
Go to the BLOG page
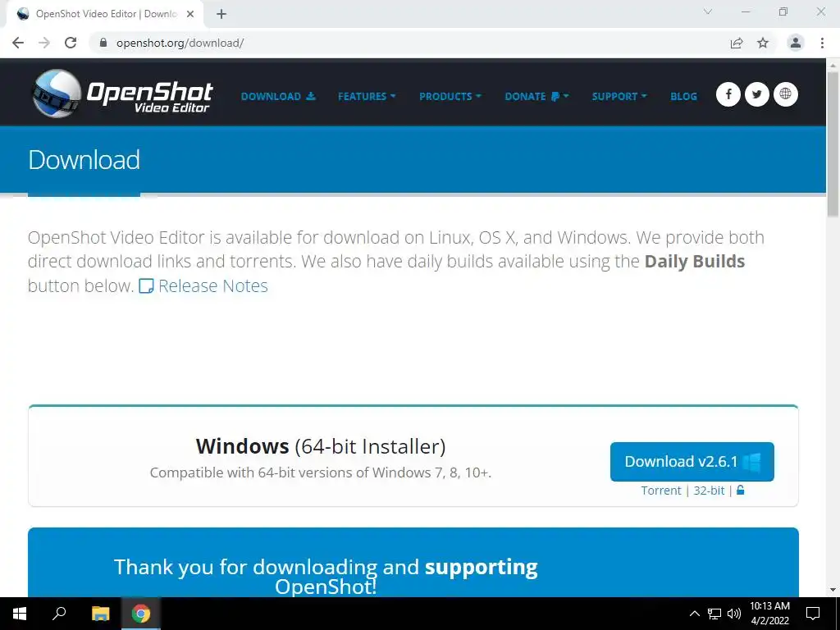coord(683,97)
